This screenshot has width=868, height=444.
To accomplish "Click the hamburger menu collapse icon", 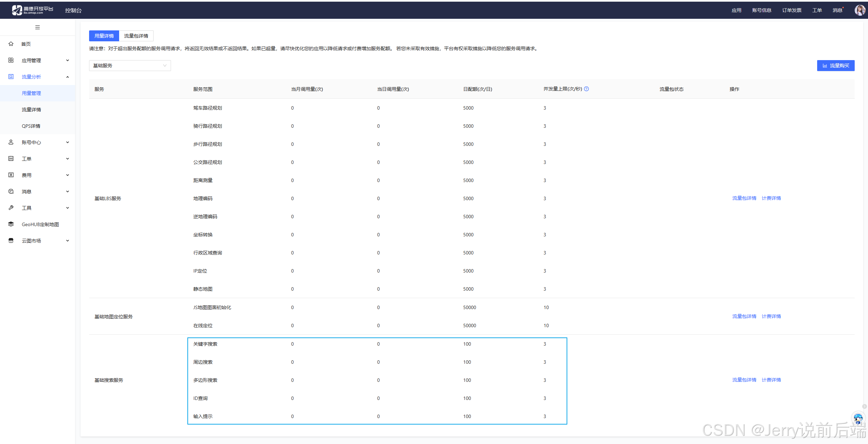I will (38, 27).
